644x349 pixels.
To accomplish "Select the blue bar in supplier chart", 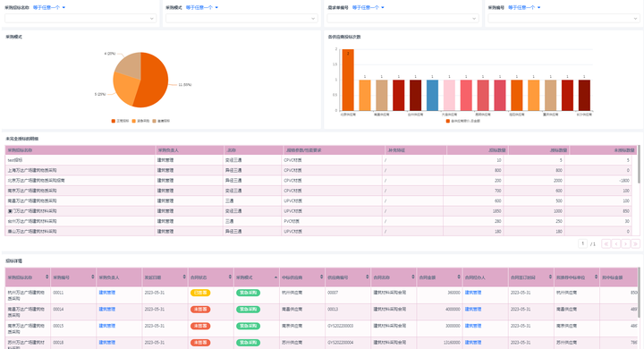I will 432,95.
